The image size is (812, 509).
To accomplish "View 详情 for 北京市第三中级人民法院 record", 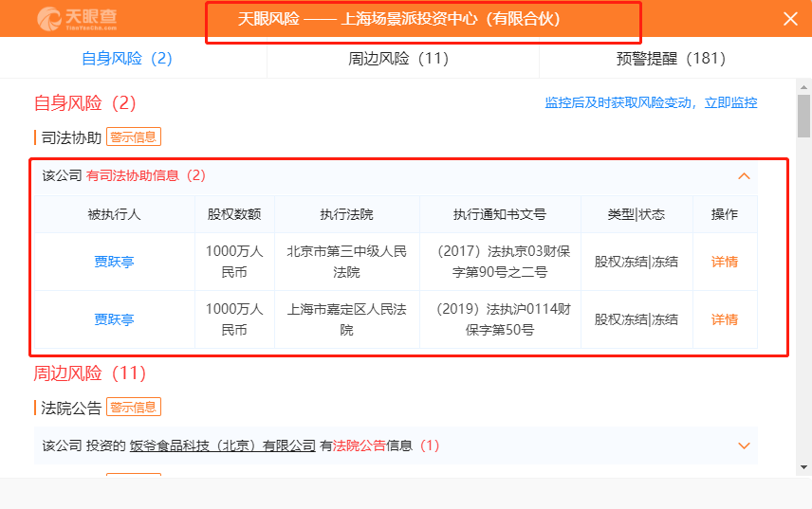I will click(725, 262).
